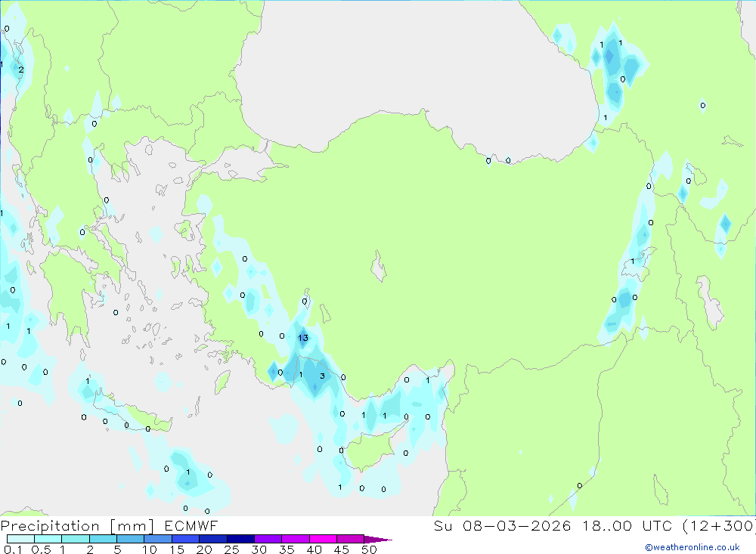The image size is (756, 554).
Task: Click the 'ECMWF' model label
Action: [191, 526]
